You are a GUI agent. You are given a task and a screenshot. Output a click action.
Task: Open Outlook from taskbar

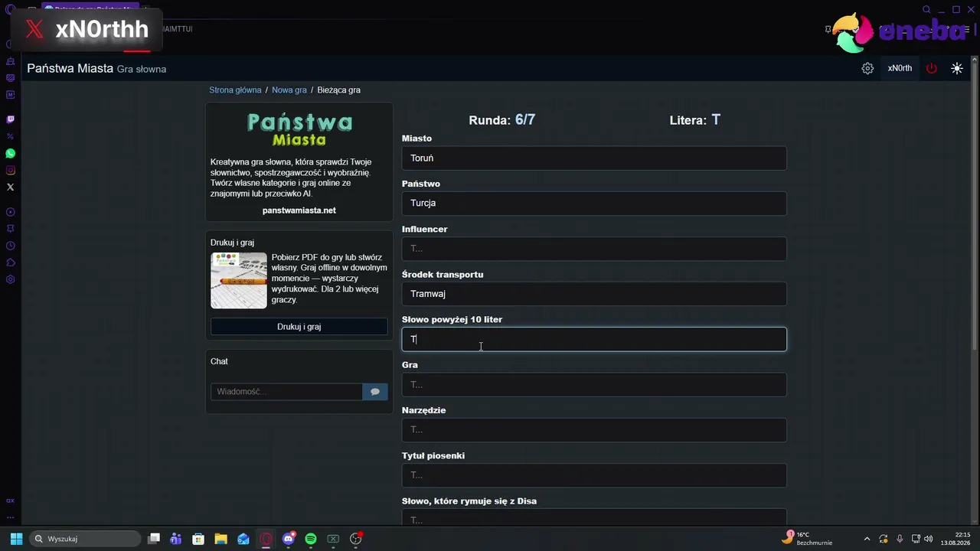(243, 539)
